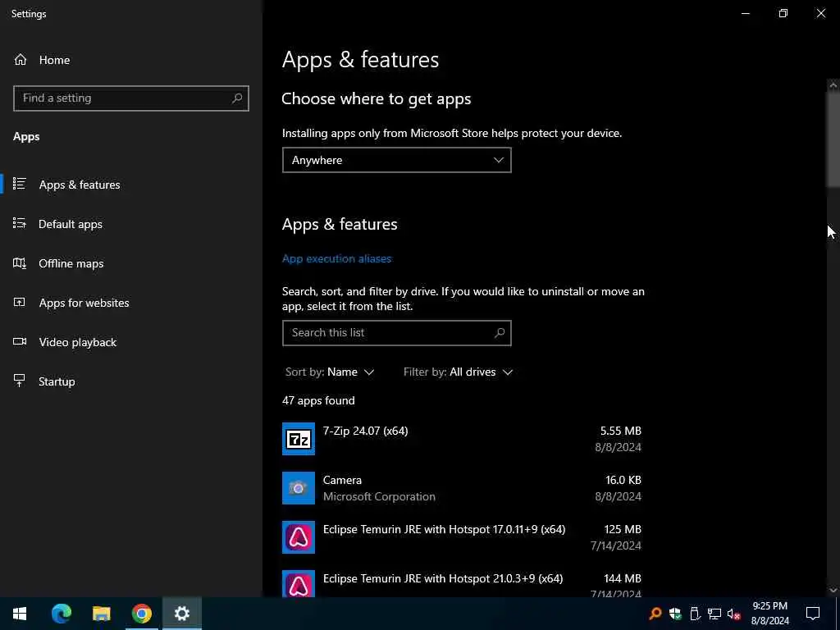Screen dimensions: 840x630
Task: Click the 5.55 MB size of 7-Zip
Action: (x=620, y=431)
